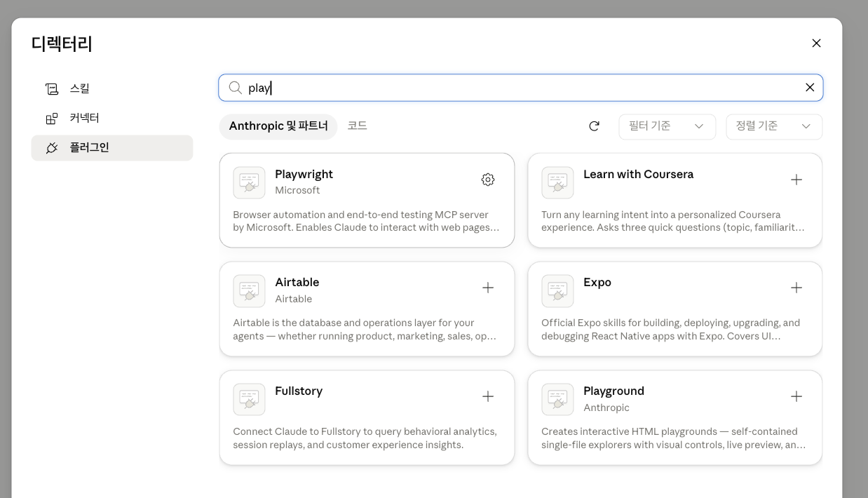
Task: Click the Expo plugin thumbnail icon
Action: point(557,290)
